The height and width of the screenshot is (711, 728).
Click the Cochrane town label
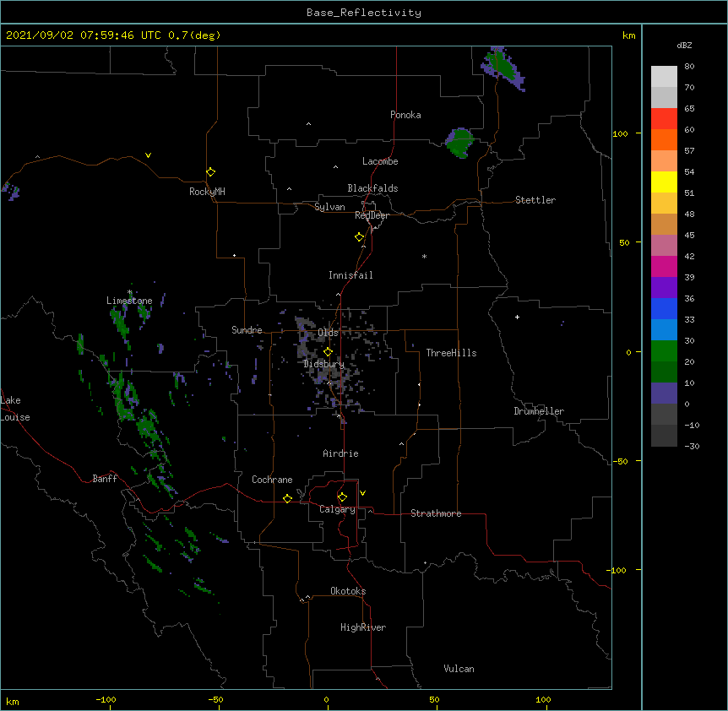(272, 480)
